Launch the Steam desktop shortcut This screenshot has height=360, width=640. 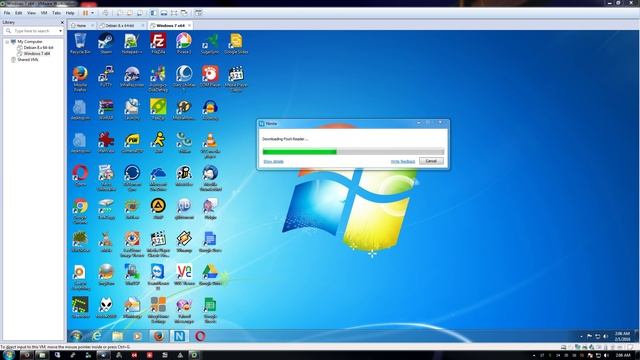[106, 44]
